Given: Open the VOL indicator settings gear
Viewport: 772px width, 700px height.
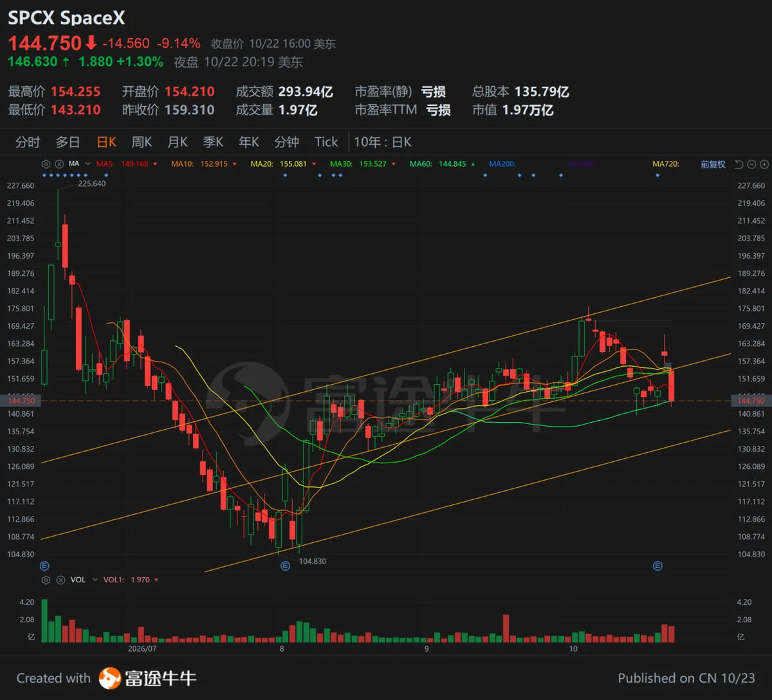Looking at the screenshot, I should click(46, 580).
